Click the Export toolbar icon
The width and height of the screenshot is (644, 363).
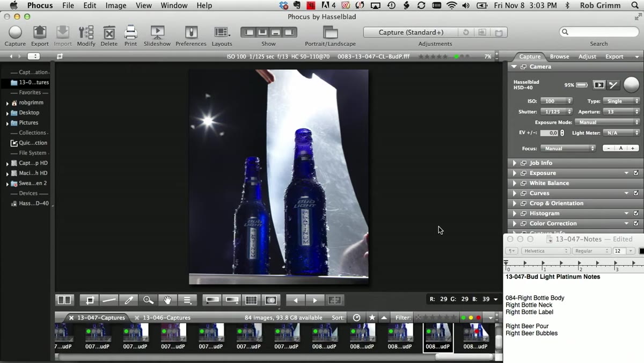[x=40, y=32]
